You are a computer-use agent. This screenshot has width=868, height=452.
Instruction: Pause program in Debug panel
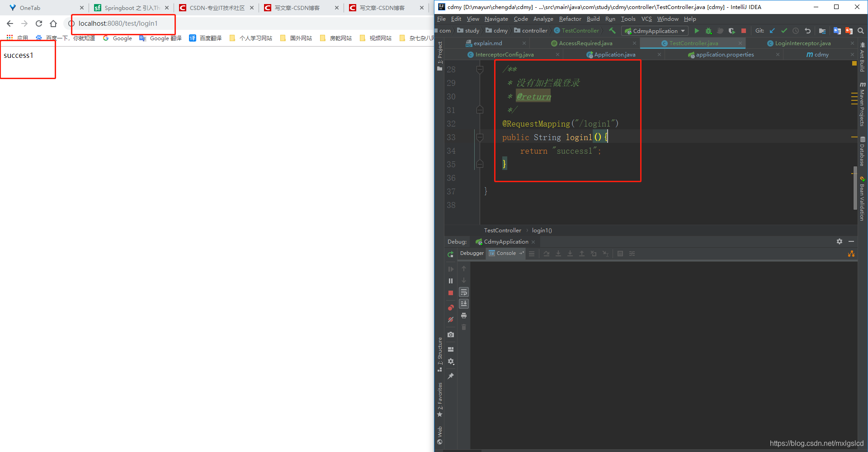[x=451, y=281]
